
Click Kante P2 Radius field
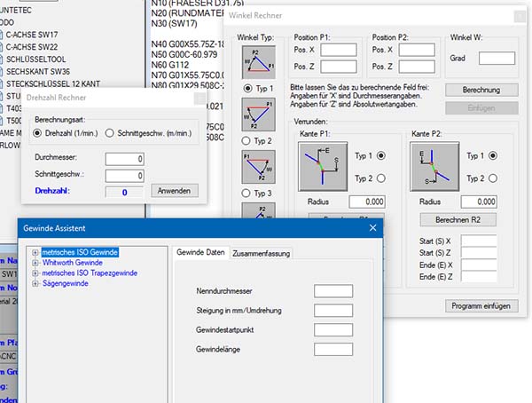tap(479, 201)
